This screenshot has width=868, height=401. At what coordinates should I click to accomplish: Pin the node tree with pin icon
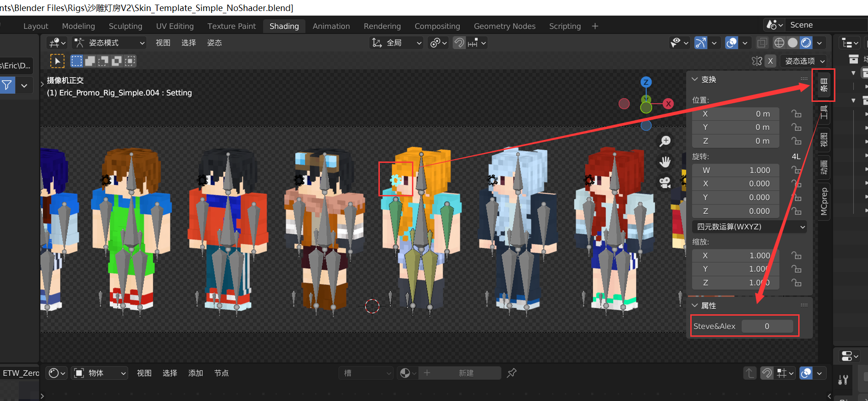[512, 373]
